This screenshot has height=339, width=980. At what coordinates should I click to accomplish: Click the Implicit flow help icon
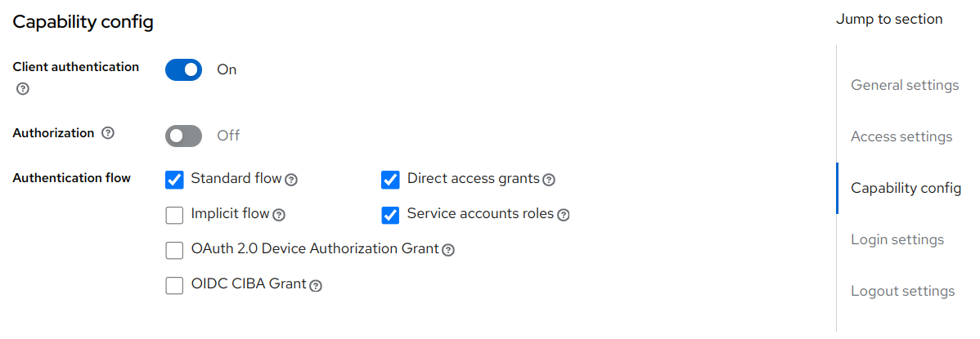point(279,215)
